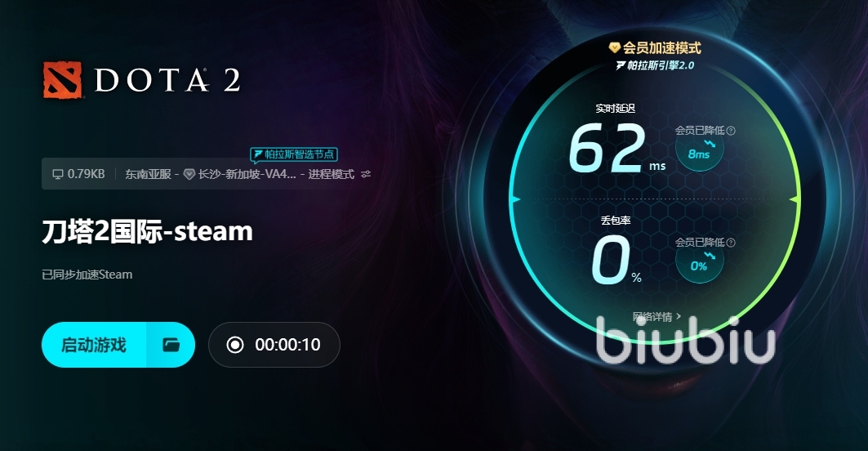The height and width of the screenshot is (451, 868).
Task: Click the diamond icon before 长沙-新加坡 node
Action: (189, 174)
